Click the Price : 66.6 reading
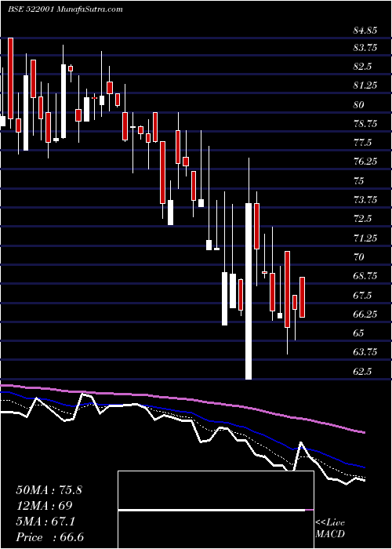 click(49, 537)
